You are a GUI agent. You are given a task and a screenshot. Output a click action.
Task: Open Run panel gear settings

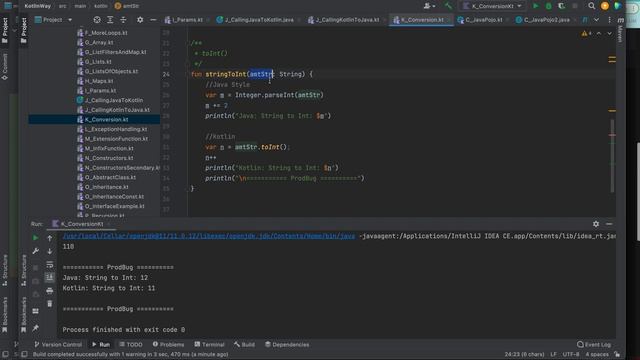click(x=596, y=224)
